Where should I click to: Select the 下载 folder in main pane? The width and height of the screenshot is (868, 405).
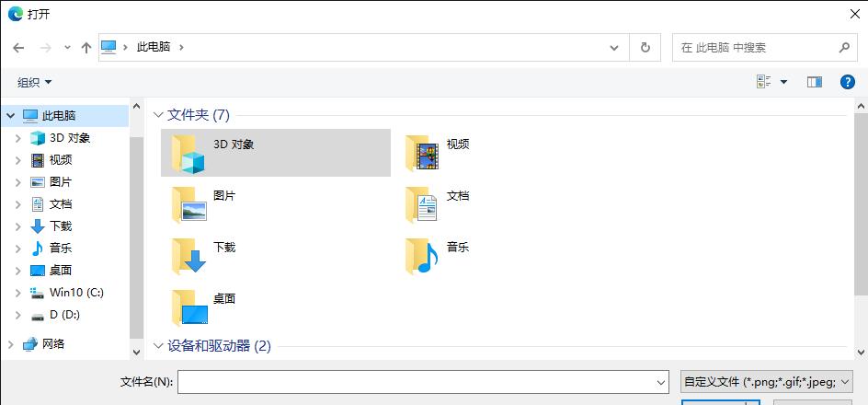pos(188,256)
